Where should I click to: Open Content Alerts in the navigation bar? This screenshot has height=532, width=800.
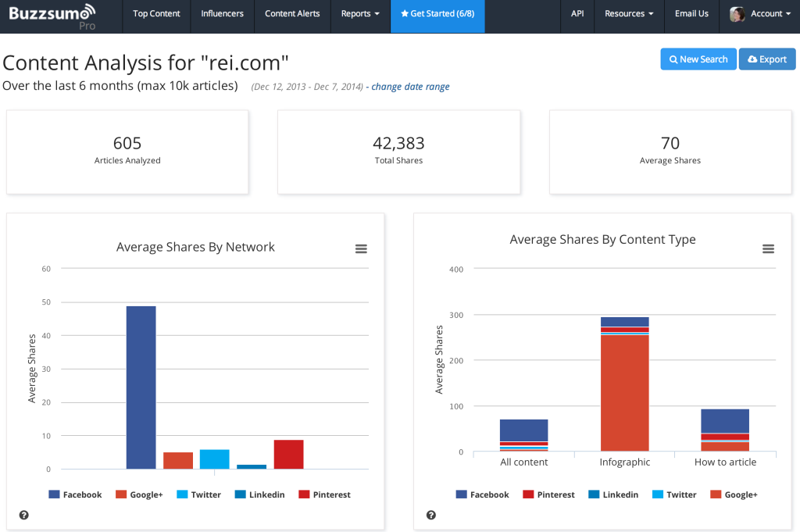pyautogui.click(x=292, y=14)
